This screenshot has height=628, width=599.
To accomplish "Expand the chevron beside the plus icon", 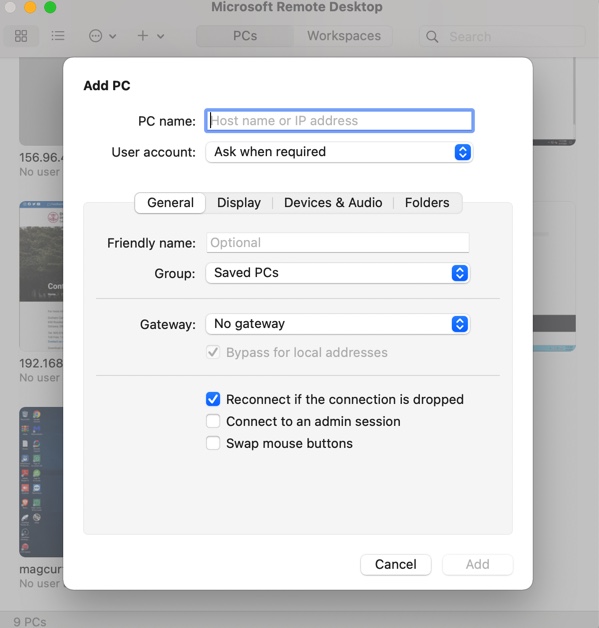I will pos(161,36).
